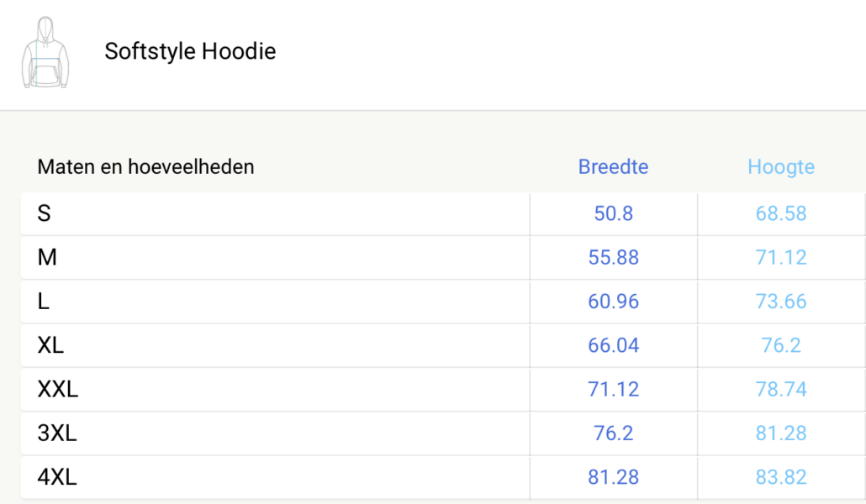Click the Hoogte column header
The image size is (866, 504).
[x=781, y=166]
